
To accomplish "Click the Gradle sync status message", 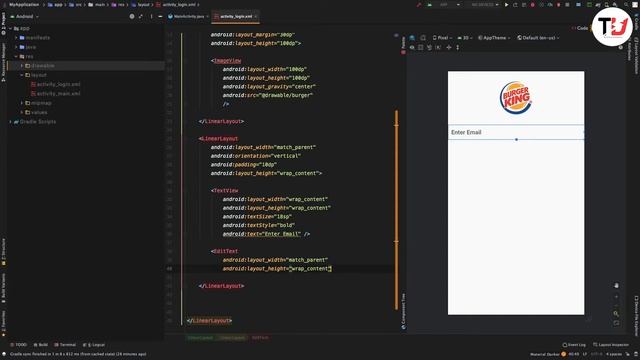I will click(78, 354).
